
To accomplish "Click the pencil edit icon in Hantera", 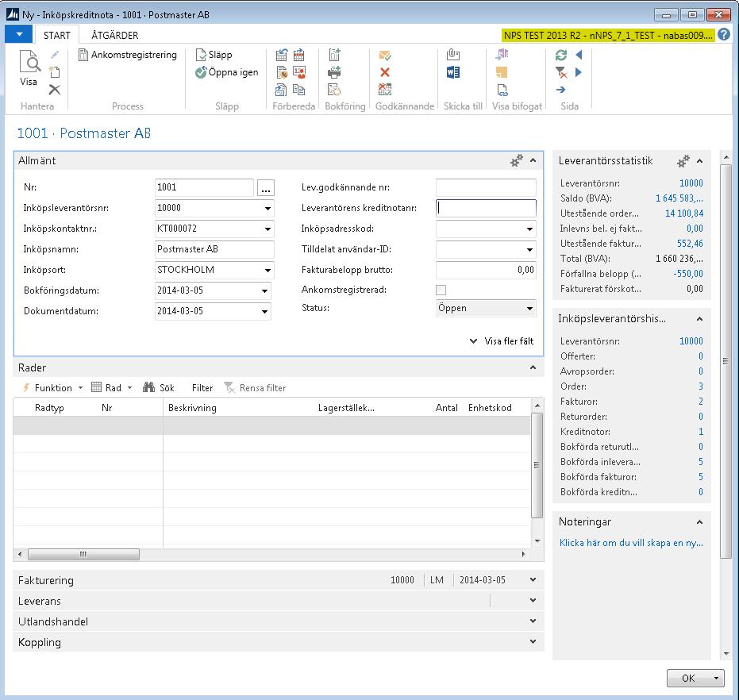I will [55, 55].
